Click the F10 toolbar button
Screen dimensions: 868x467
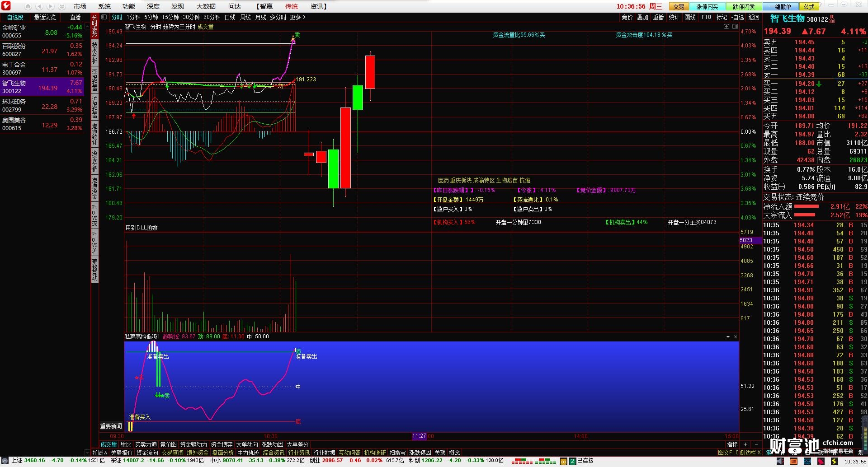[x=706, y=17]
